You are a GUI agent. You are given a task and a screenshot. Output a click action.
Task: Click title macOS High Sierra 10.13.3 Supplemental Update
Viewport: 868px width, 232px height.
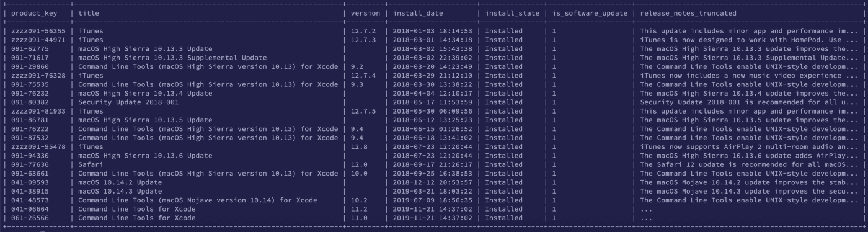coord(172,58)
